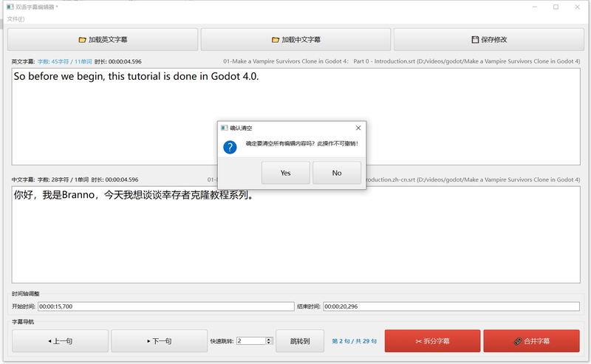Click the 字幕导航 group label

point(23,322)
